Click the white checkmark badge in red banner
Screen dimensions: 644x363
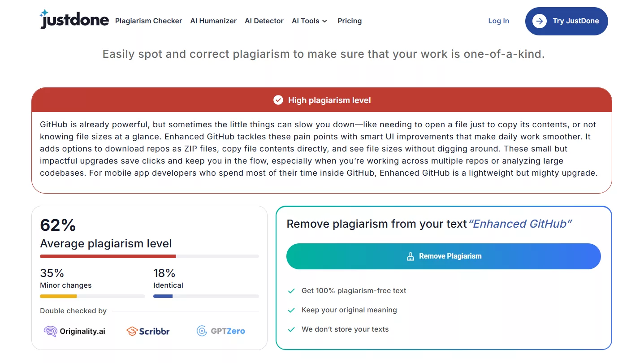coord(278,100)
